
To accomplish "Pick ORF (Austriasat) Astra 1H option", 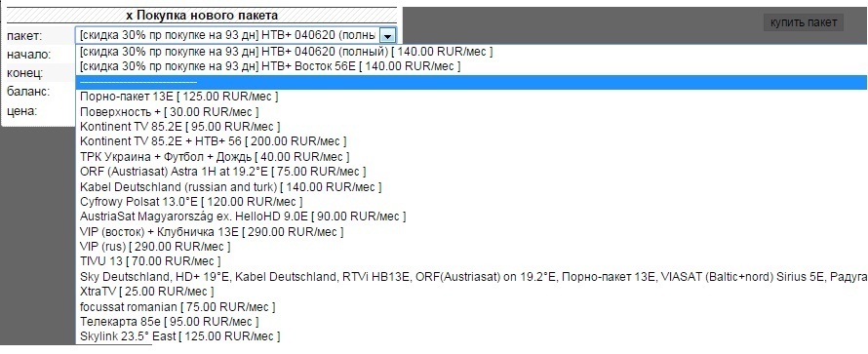I will [x=470, y=172].
